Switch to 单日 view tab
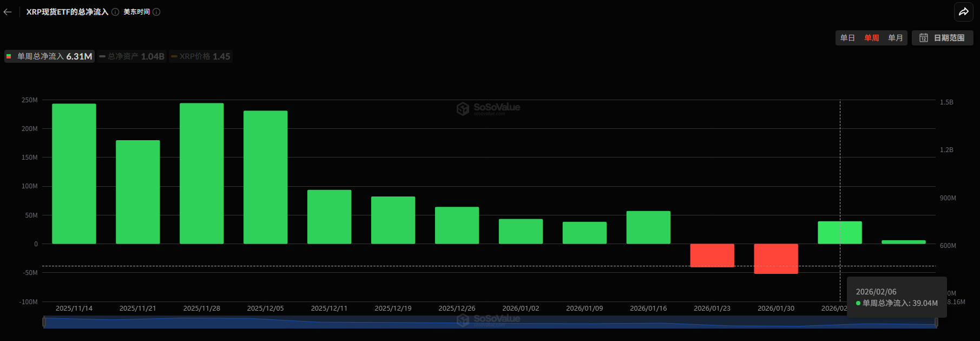 click(847, 38)
